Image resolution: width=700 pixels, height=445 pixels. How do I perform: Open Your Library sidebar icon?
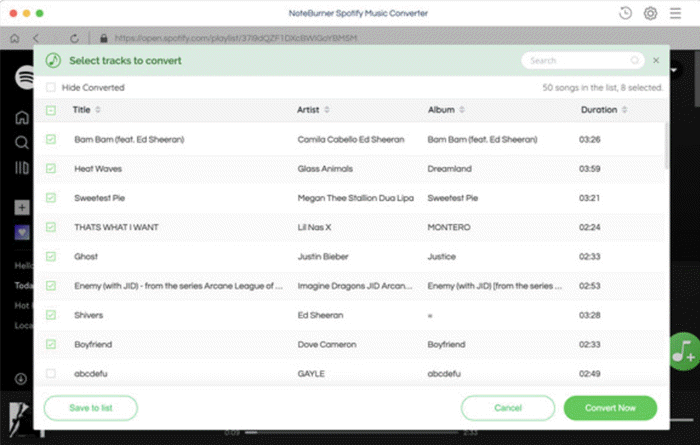pos(22,168)
